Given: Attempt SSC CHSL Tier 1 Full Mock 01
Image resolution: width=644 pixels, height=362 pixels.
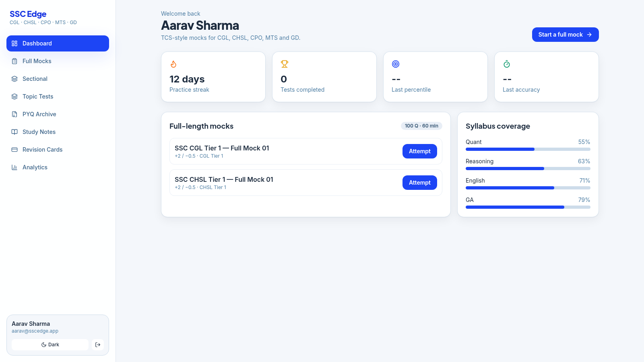Looking at the screenshot, I should point(420,183).
